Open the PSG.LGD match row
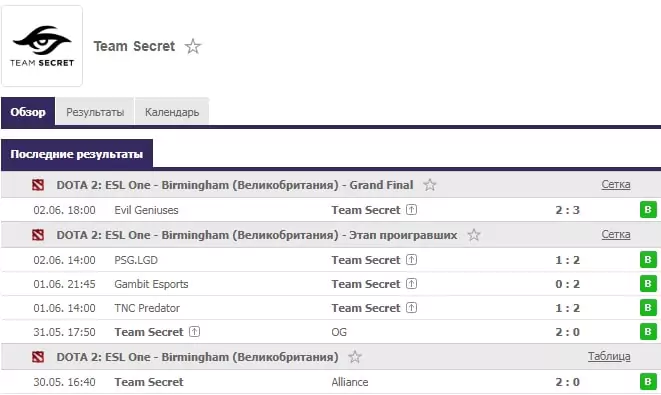The height and width of the screenshot is (395, 661). pyautogui.click(x=331, y=260)
